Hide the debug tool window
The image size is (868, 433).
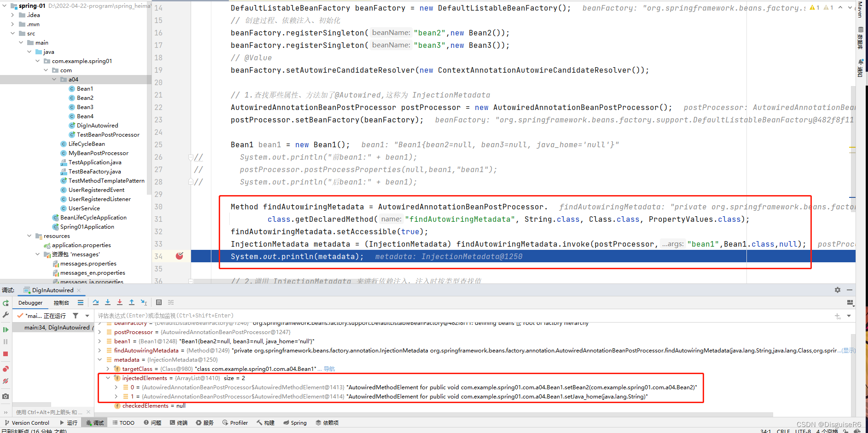(850, 290)
